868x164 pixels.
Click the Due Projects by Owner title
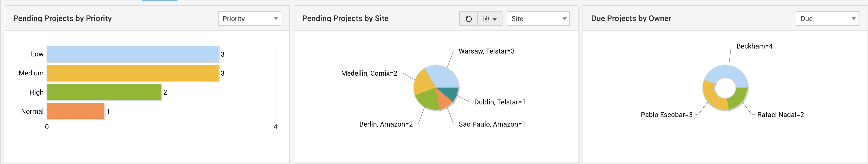631,18
